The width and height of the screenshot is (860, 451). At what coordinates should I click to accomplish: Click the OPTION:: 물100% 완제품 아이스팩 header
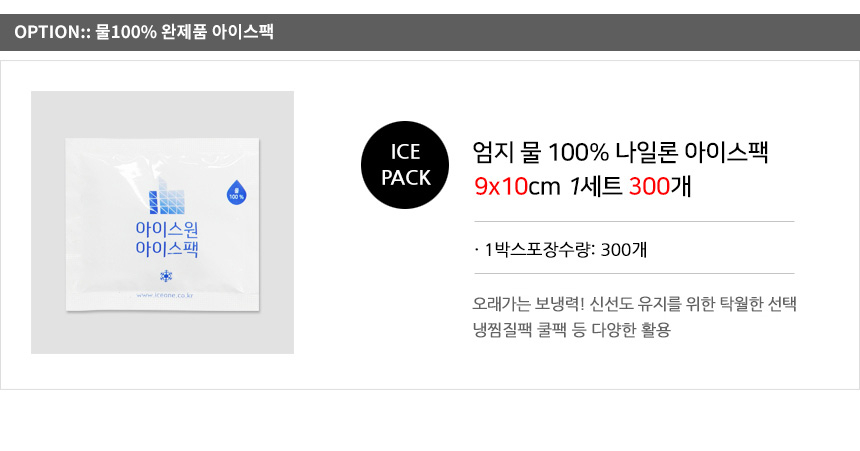click(x=144, y=32)
